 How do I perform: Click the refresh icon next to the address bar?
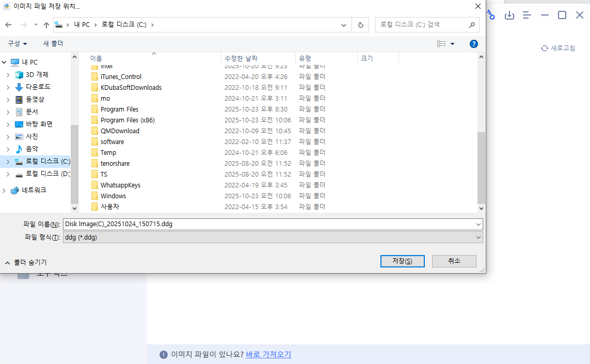(360, 24)
